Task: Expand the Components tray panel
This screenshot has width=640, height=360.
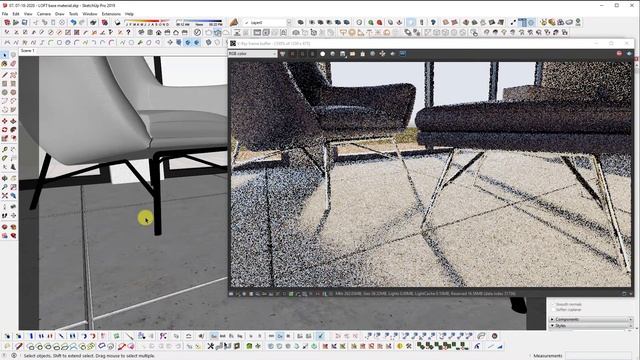Action: (590, 320)
